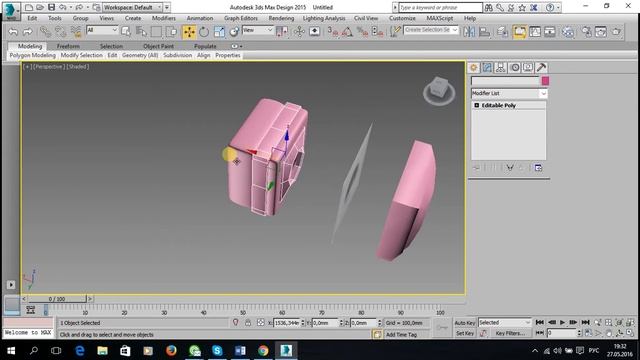Open the Workspace: Default dropdown
The image size is (640, 360).
132,7
